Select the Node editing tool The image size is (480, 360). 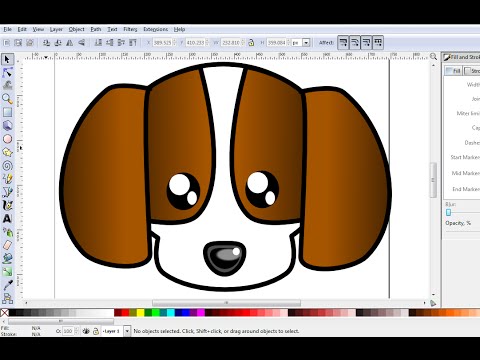click(7, 72)
